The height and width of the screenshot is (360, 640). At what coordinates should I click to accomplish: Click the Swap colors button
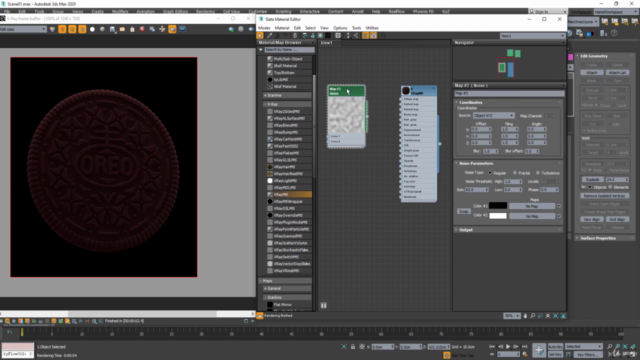pos(464,211)
